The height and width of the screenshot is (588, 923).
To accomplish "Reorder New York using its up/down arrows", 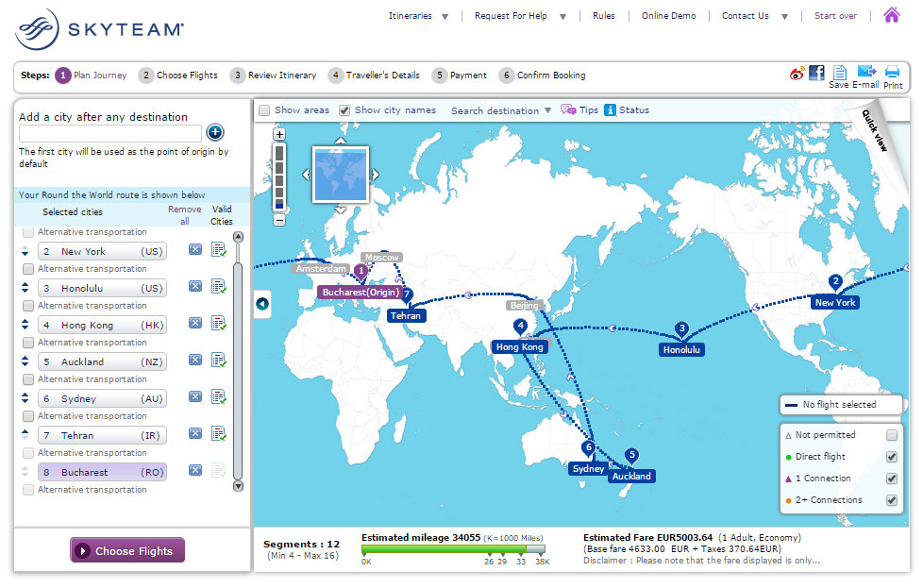I will [25, 251].
